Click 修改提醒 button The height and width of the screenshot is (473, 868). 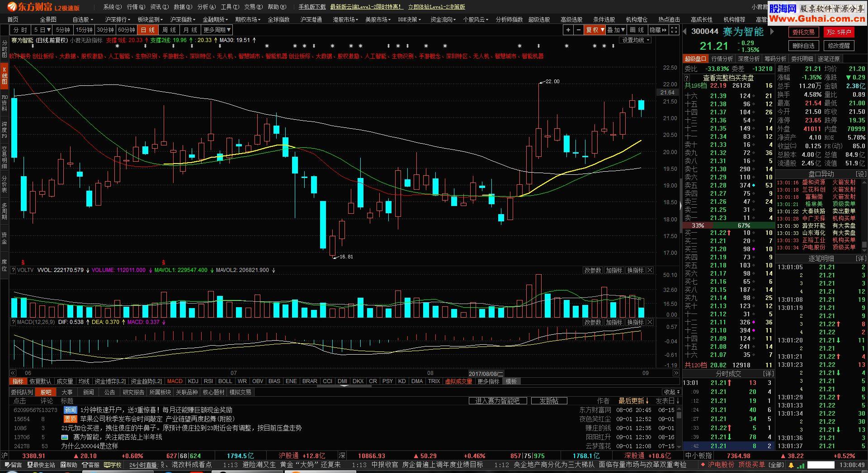point(839,46)
